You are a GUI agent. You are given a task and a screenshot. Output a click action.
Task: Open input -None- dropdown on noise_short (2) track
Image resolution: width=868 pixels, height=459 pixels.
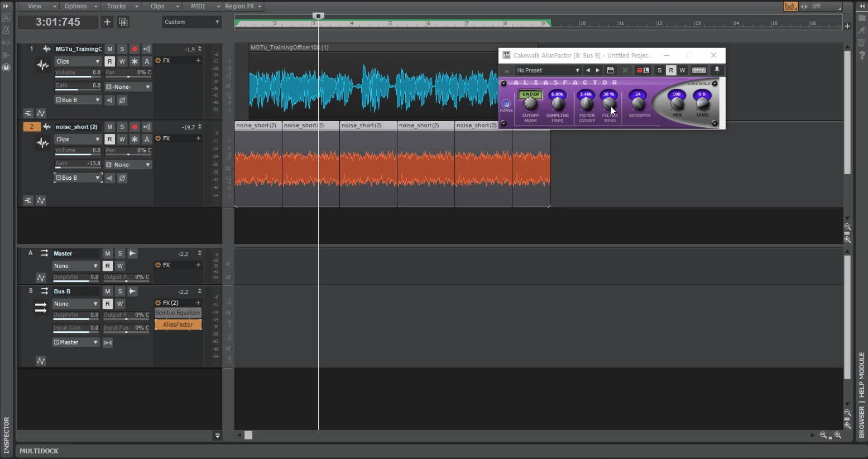pos(128,165)
